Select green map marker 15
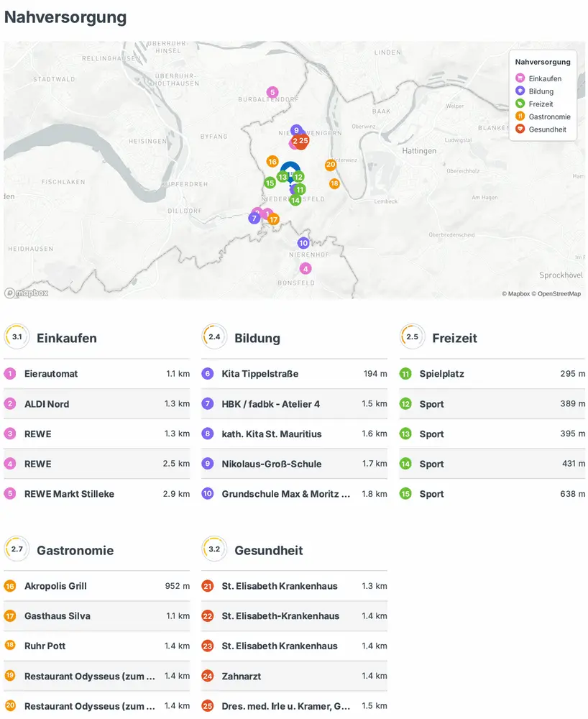 coord(270,183)
